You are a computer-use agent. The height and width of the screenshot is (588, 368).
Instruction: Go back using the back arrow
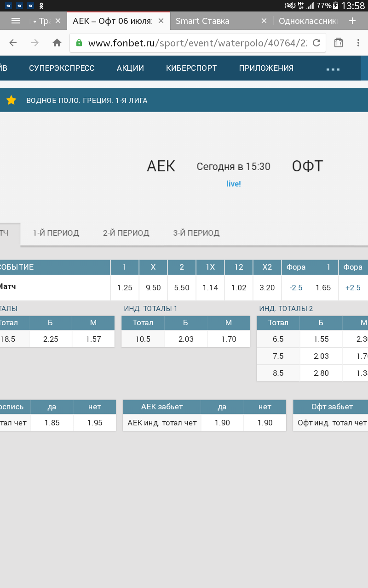(x=13, y=43)
